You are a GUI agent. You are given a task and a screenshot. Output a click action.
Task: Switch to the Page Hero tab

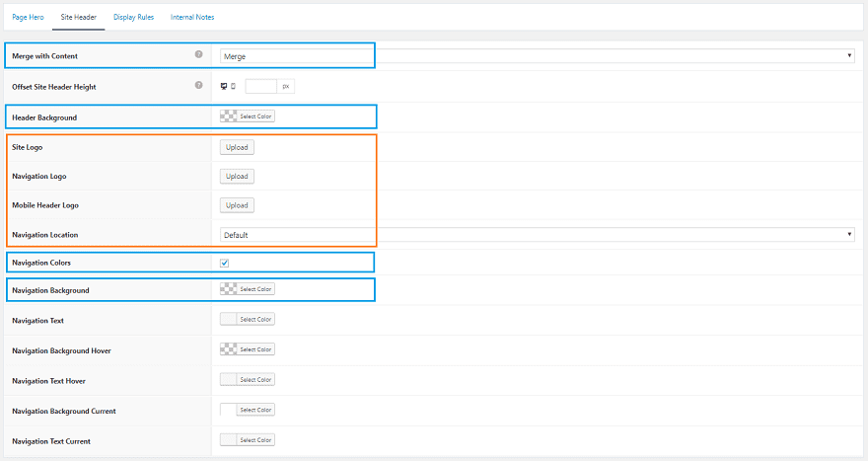28,18
